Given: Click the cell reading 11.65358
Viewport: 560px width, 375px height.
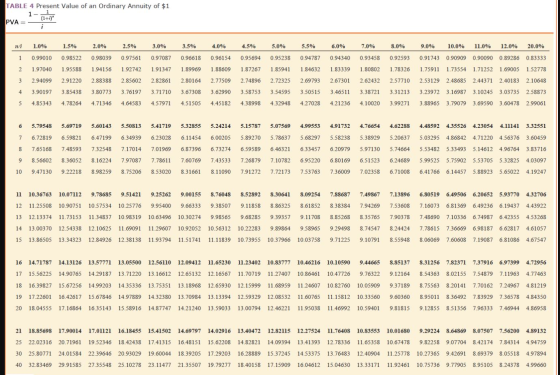Looking at the screenshot, I should 369,342.
